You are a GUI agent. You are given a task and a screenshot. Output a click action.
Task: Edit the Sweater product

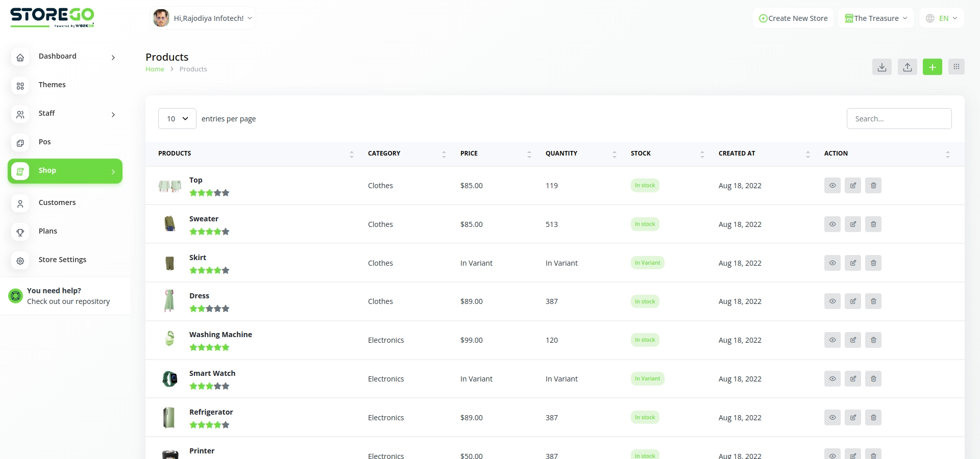[x=852, y=224]
